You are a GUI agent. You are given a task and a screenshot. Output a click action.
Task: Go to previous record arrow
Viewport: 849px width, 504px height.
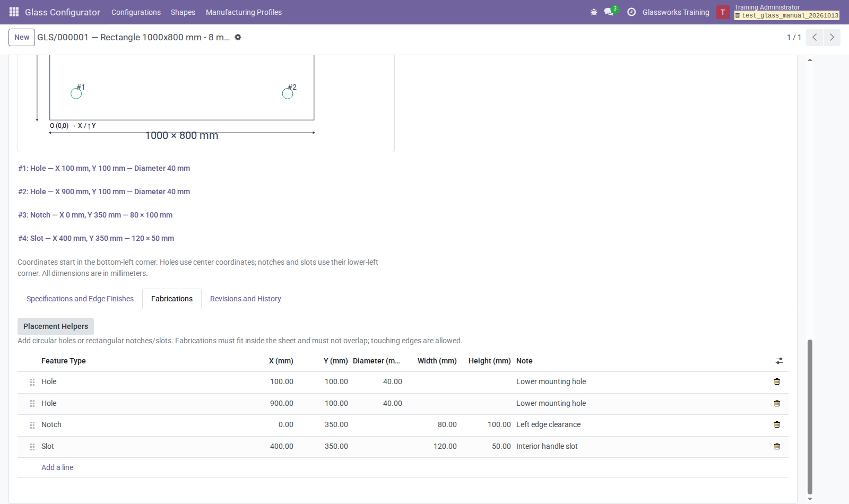coord(815,37)
